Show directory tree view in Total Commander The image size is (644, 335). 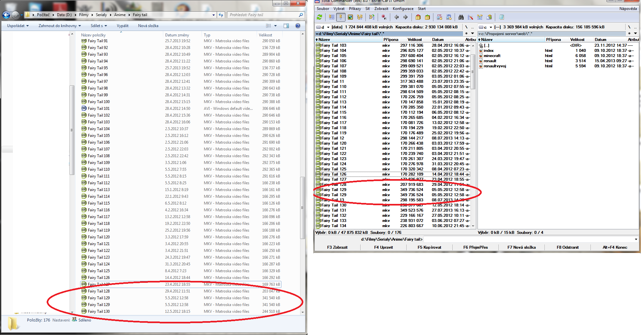360,17
